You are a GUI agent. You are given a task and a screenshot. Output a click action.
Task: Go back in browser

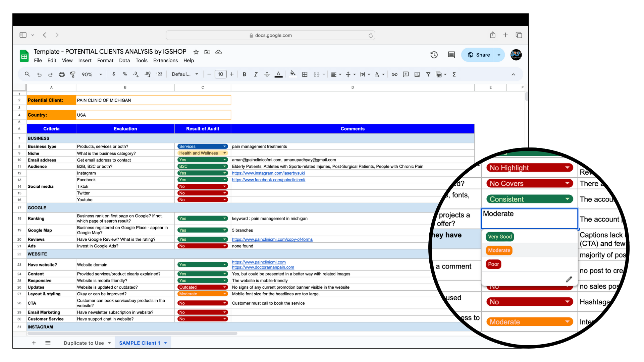(45, 35)
